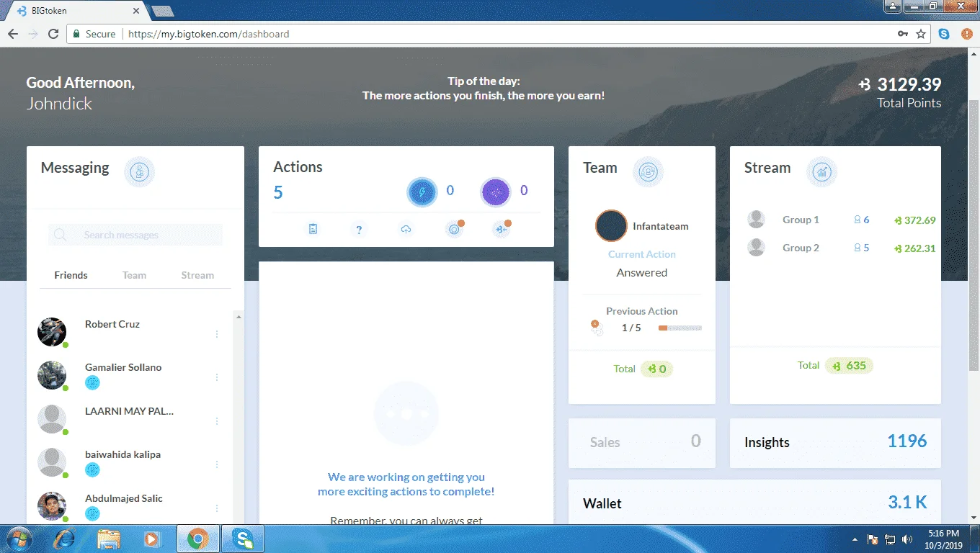Click the Infantateam avatar
The width and height of the screenshot is (980, 553).
(x=611, y=226)
